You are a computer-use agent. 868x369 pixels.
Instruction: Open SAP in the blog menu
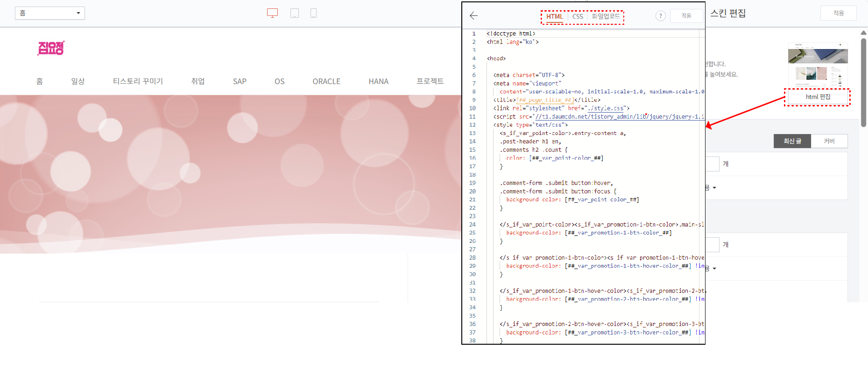[240, 81]
